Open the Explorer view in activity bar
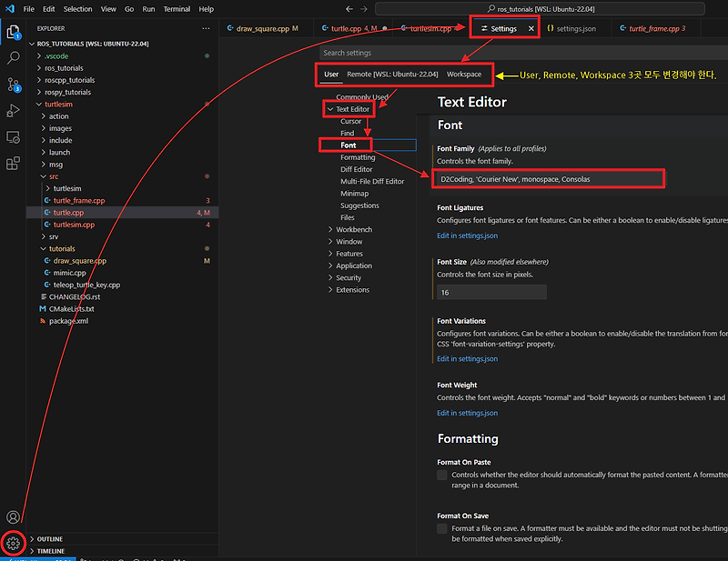This screenshot has width=728, height=561. [x=14, y=32]
